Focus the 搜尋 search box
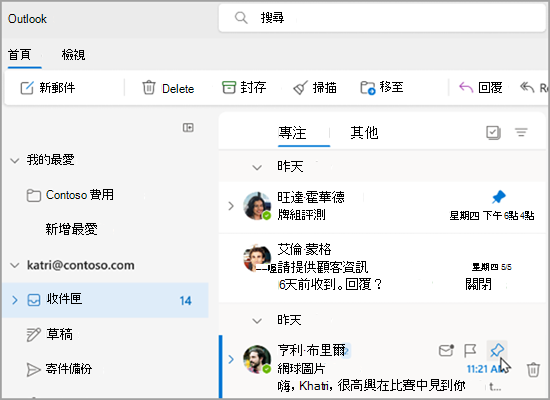This screenshot has height=400, width=550. click(x=382, y=18)
